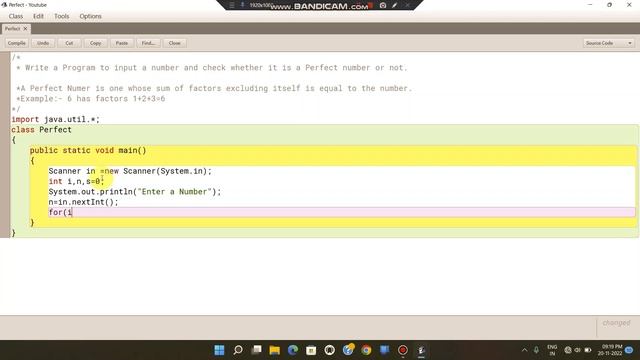640x360 pixels.
Task: Open File Explorer from taskbar
Action: coord(275,350)
